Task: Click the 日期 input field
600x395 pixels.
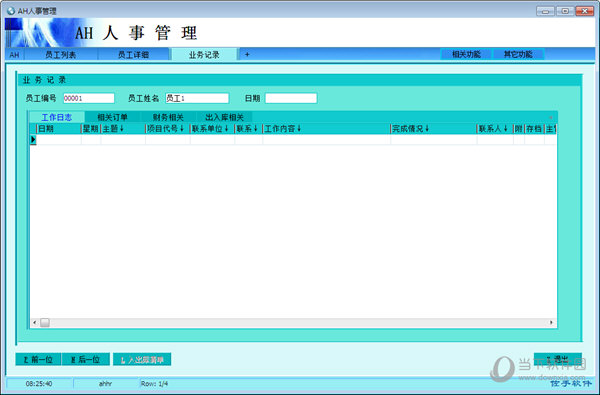Action: point(291,98)
